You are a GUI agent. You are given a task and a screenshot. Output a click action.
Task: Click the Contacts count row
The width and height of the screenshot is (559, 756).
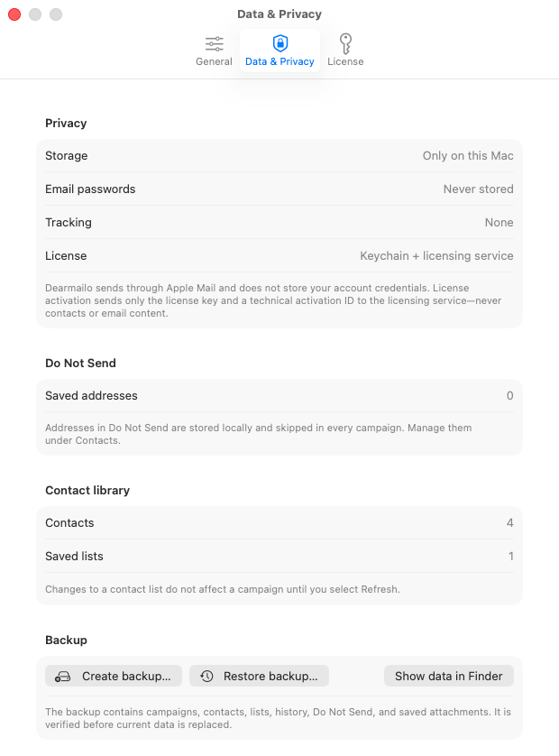(279, 522)
